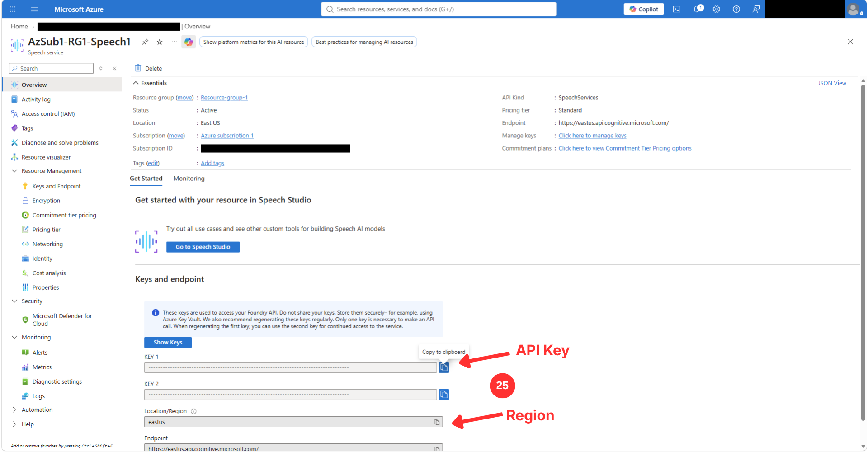Click the global search resources box
The image size is (868, 452).
pos(439,9)
